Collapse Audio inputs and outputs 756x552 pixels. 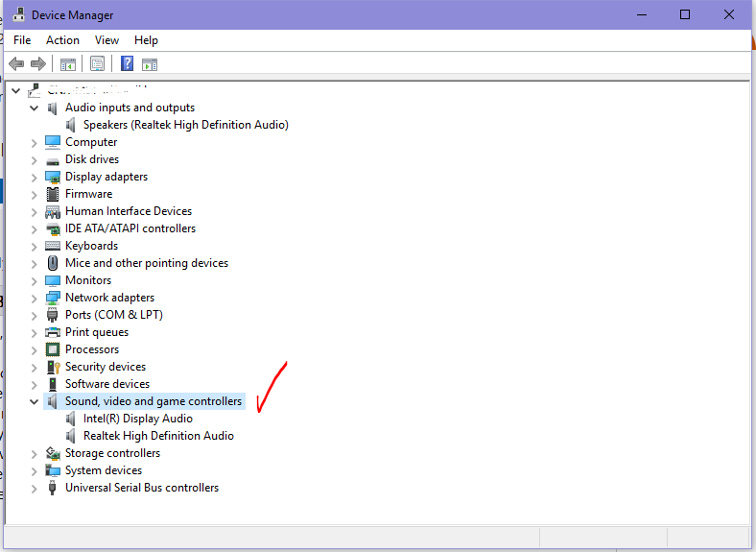pyautogui.click(x=35, y=108)
